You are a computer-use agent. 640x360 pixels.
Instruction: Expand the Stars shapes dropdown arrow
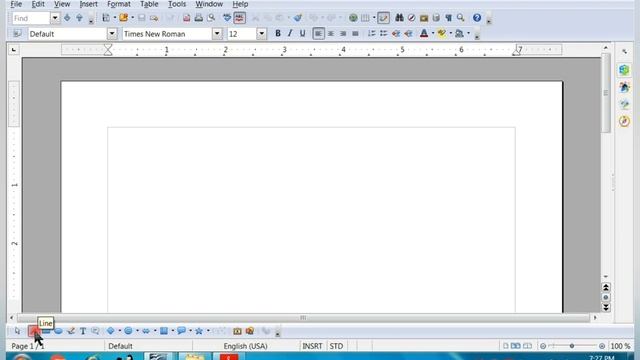coord(208,331)
